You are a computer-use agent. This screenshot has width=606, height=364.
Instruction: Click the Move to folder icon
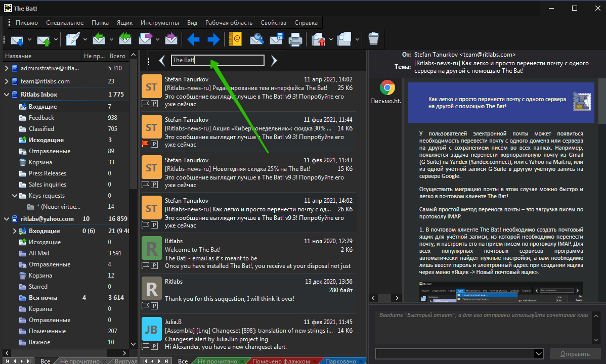point(319,39)
